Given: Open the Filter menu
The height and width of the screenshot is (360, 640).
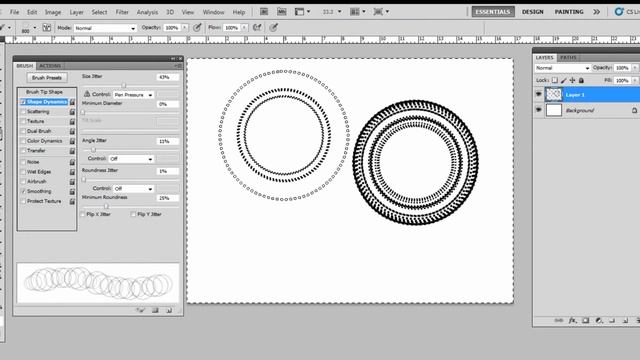Looking at the screenshot, I should pos(122,12).
